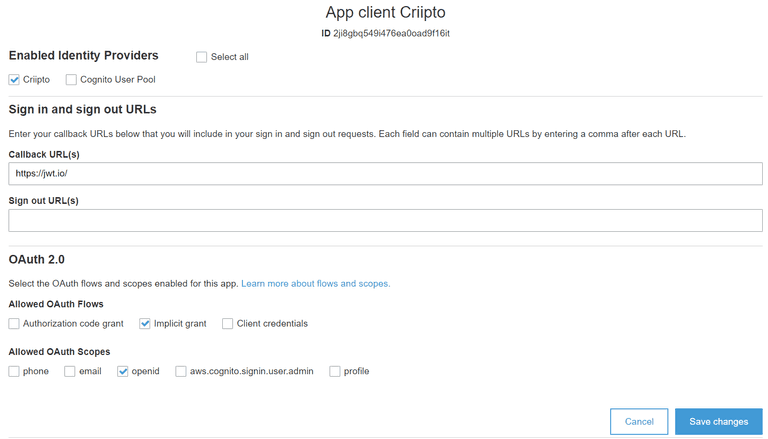Click Save changes

tap(719, 421)
